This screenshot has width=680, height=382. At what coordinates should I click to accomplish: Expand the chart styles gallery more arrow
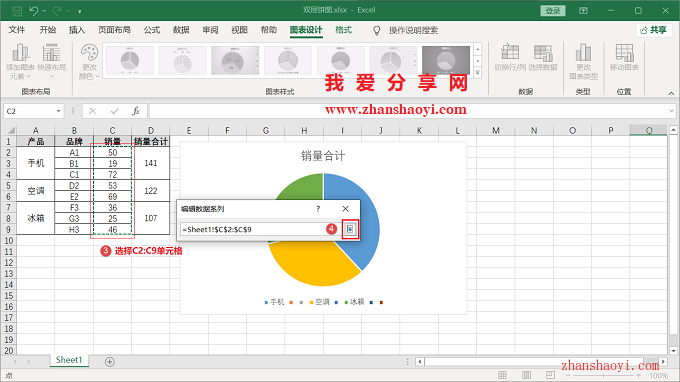(477, 73)
